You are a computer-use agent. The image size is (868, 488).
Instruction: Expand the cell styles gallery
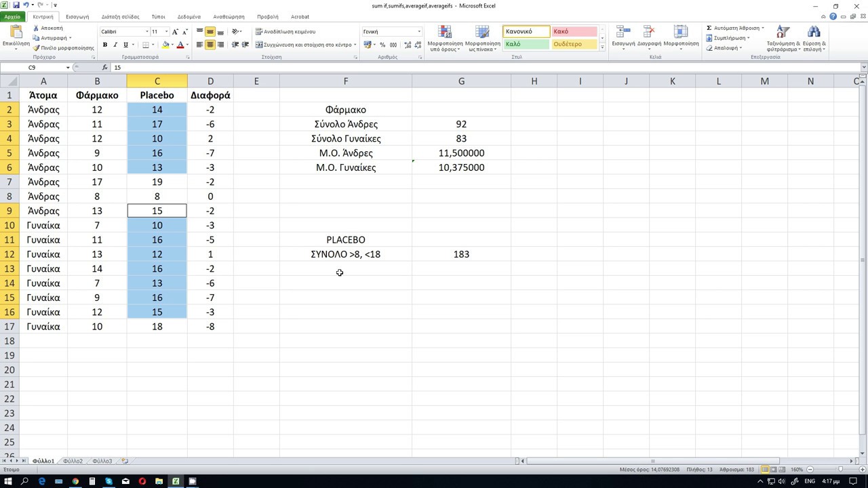[602, 47]
